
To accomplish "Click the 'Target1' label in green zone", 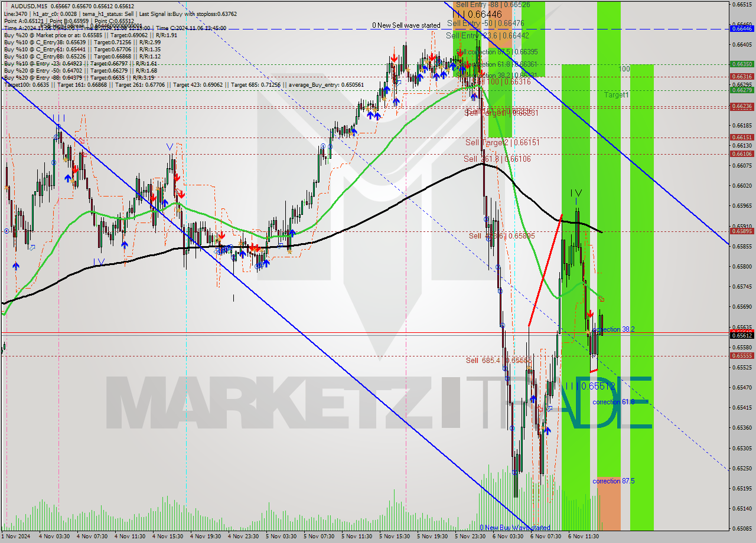I will coord(616,94).
